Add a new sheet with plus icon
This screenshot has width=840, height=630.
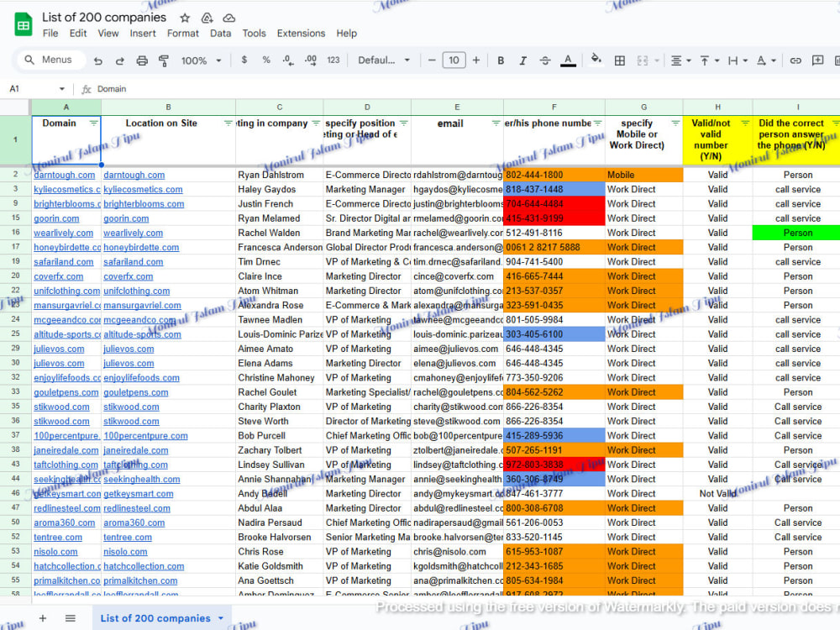(43, 617)
